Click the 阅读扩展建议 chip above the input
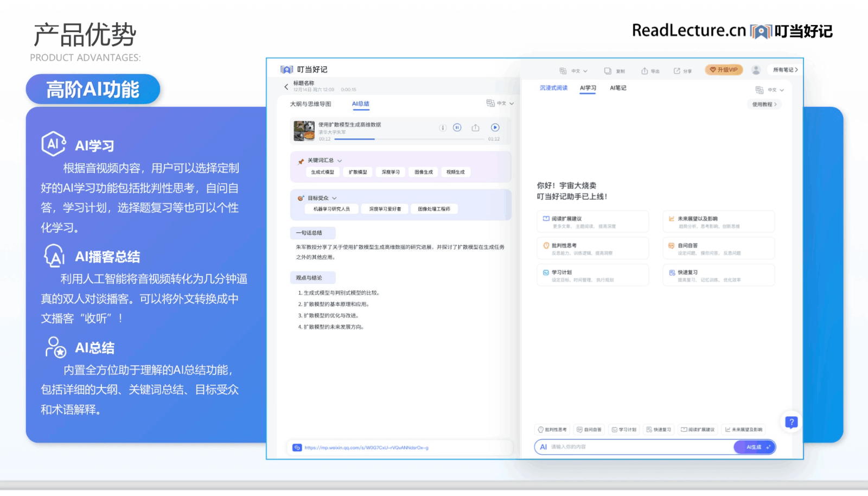The width and height of the screenshot is (868, 496). [x=698, y=429]
